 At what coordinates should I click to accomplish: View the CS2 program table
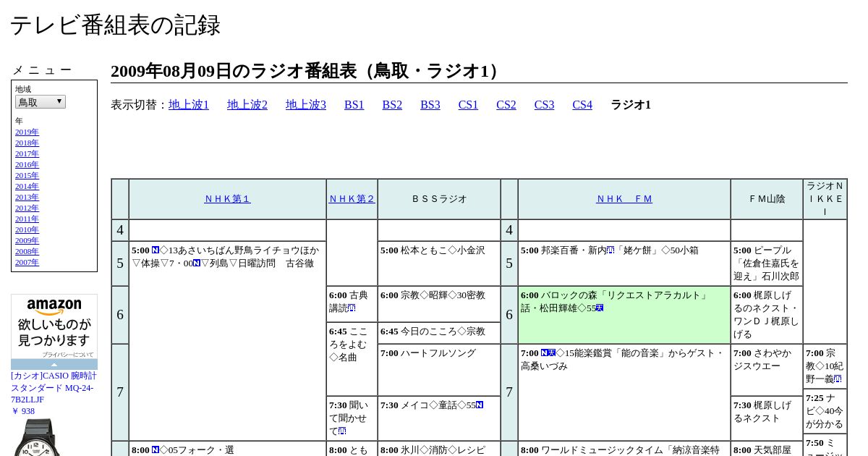506,105
